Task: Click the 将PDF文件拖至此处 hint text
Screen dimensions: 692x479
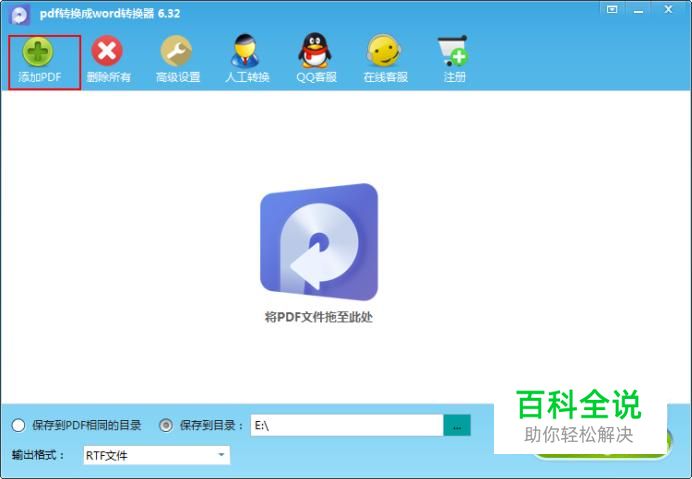Action: [319, 317]
